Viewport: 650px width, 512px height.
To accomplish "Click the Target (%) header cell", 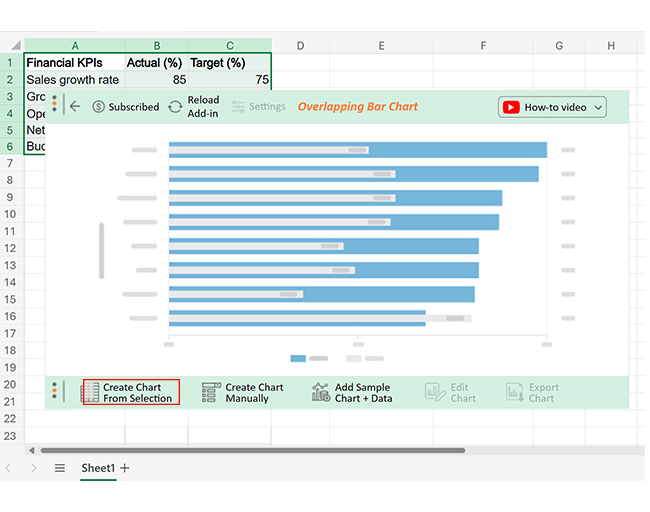I will tap(230, 63).
